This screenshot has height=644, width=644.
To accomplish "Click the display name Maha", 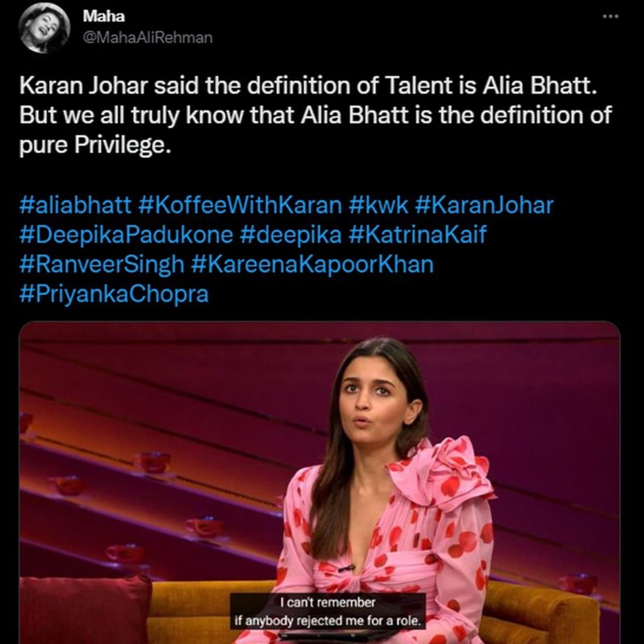I will 103,16.
